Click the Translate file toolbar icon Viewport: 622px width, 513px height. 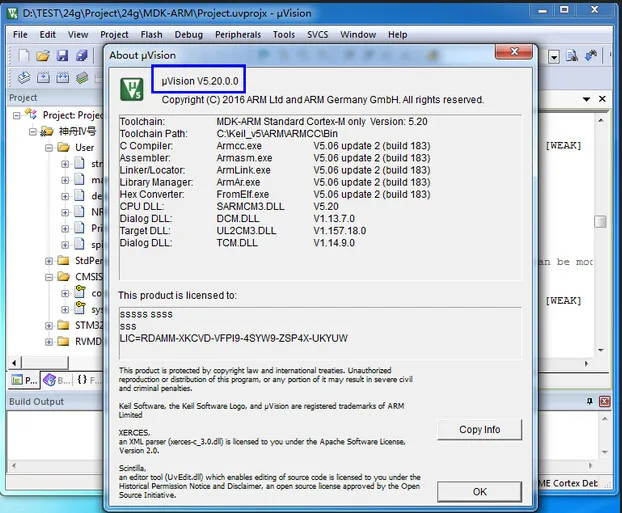(x=23, y=77)
